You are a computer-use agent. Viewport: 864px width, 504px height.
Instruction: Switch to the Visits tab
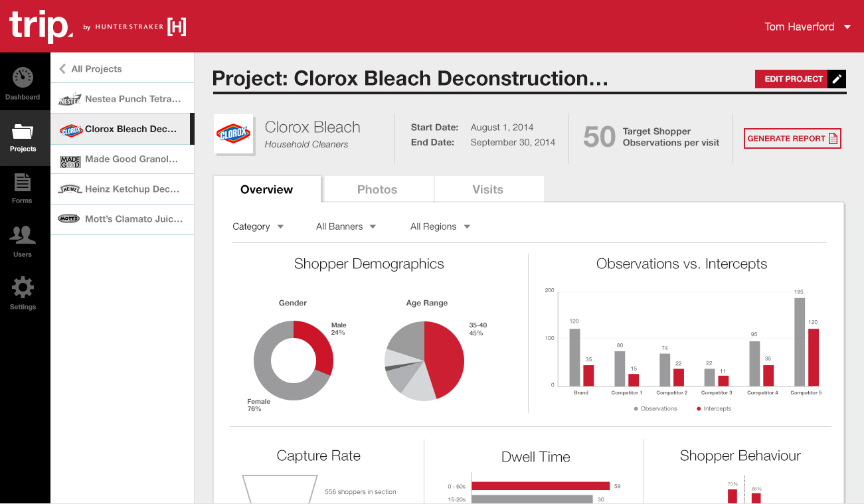(488, 189)
